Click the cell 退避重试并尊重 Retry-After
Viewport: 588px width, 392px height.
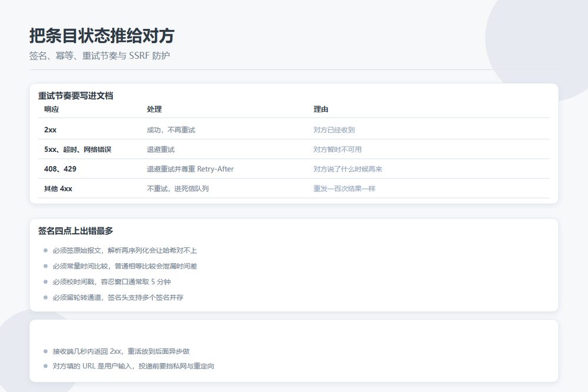click(x=190, y=169)
